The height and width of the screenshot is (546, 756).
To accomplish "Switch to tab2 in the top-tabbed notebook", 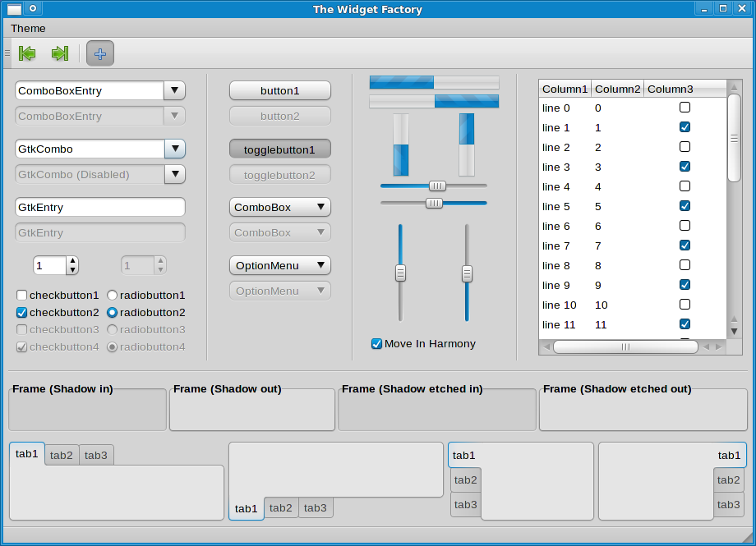I will tap(62, 455).
